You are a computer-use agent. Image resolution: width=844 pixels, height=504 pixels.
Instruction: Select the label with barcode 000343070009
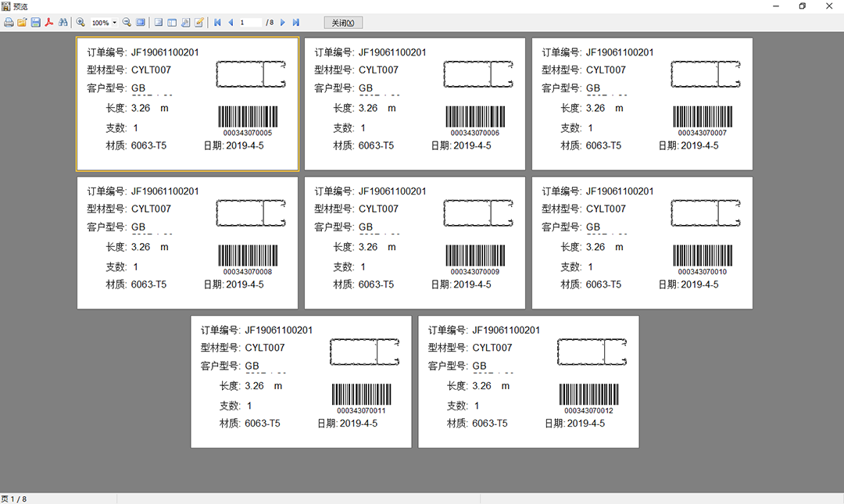pyautogui.click(x=414, y=243)
